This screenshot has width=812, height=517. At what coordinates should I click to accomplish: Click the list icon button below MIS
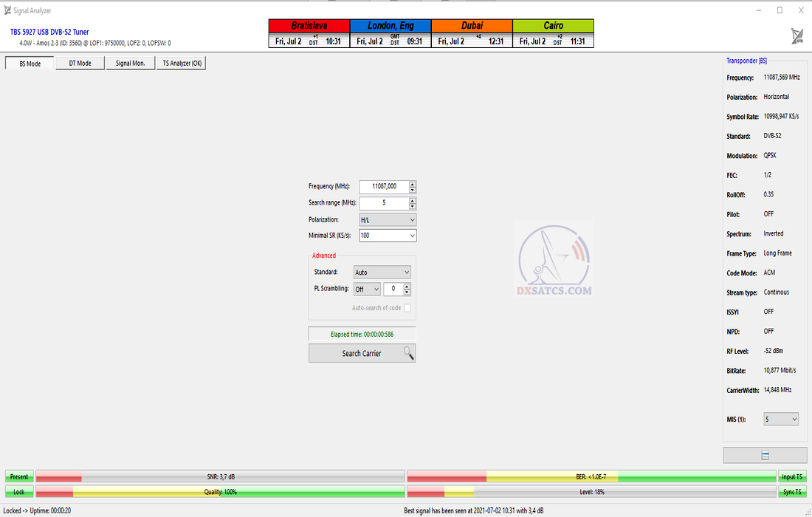tap(765, 455)
